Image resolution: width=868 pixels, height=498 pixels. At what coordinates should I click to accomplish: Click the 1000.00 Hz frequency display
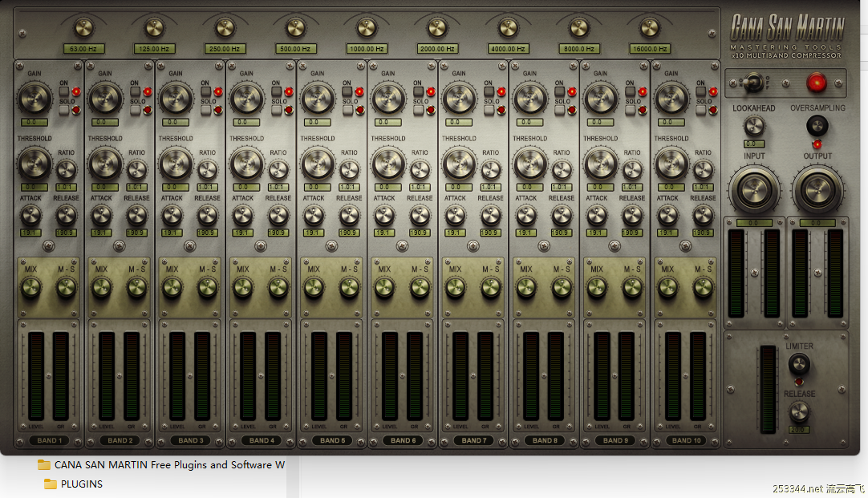click(x=367, y=49)
